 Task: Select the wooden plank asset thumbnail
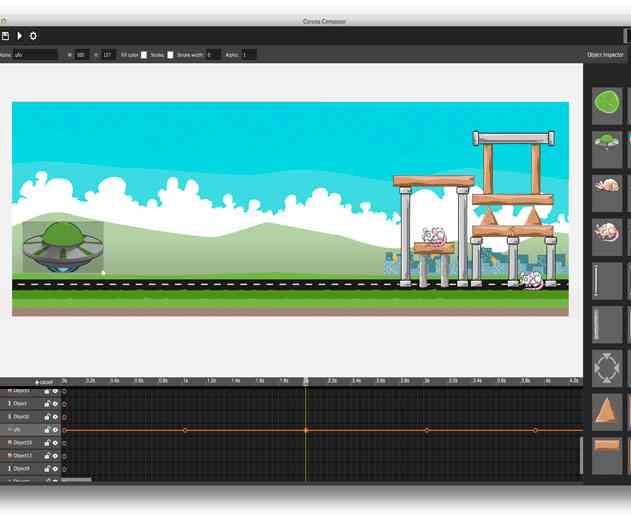point(607,456)
